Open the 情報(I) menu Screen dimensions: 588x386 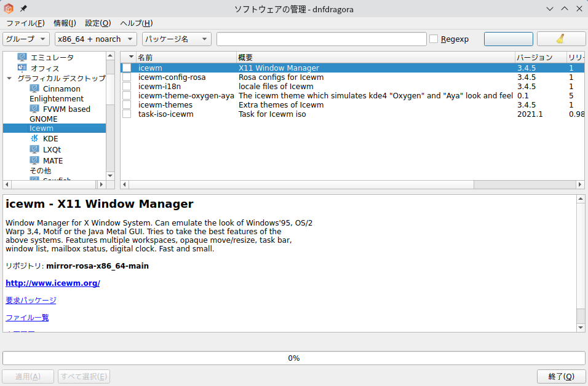(65, 23)
